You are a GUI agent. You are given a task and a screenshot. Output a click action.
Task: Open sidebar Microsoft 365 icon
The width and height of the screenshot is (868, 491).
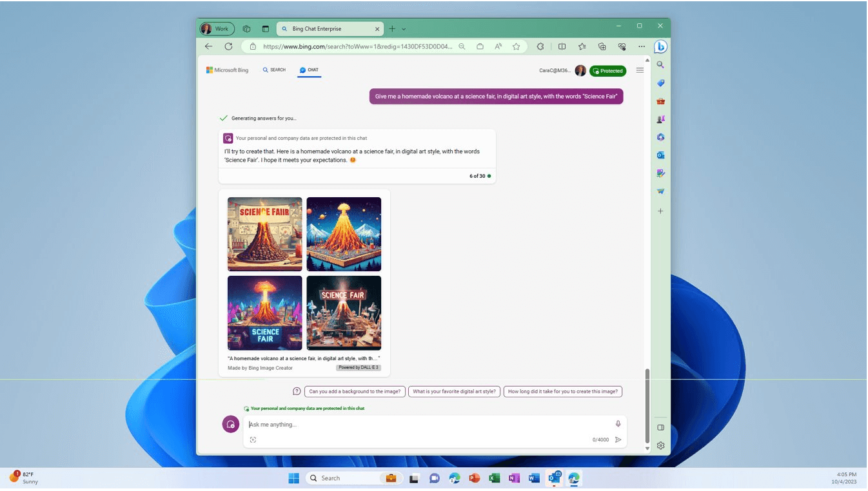click(660, 137)
